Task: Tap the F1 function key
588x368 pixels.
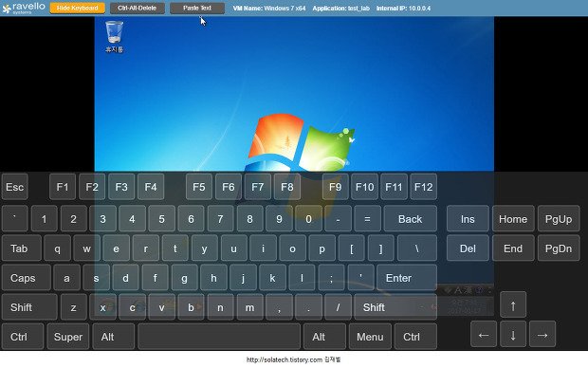Action: tap(63, 187)
